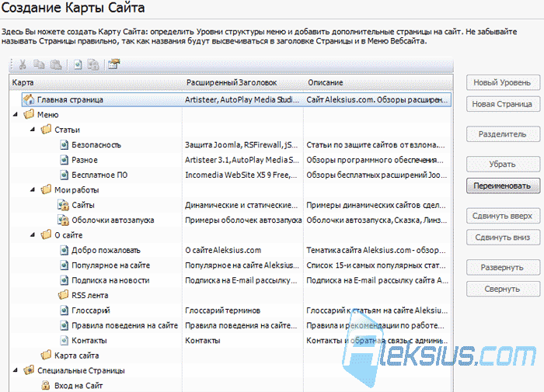Click the Copy icon in the toolbar

pyautogui.click(x=39, y=64)
